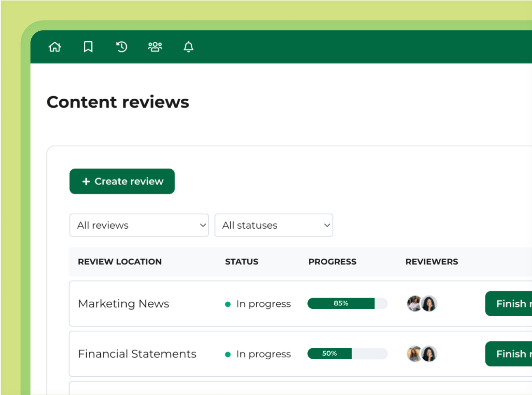Viewport: 532px width, 395px height.
Task: Open the team members icon
Action: [x=155, y=47]
